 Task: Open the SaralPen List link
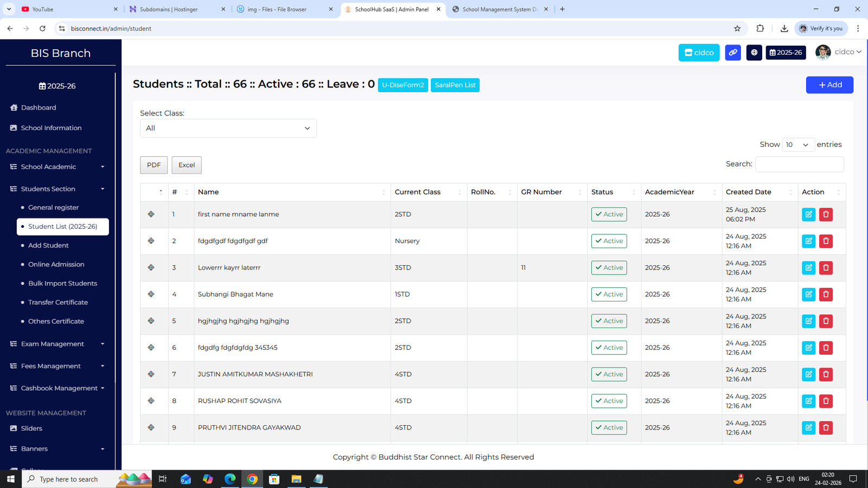pos(455,85)
